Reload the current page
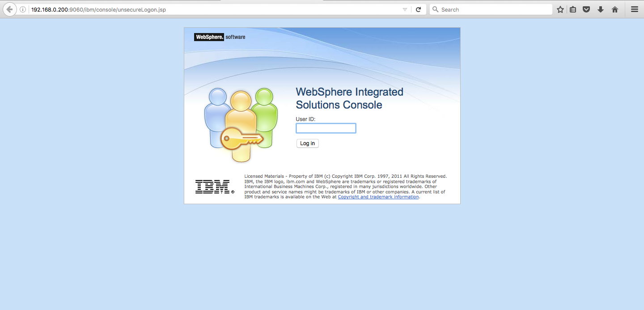Viewport: 644px width, 310px height. click(419, 9)
